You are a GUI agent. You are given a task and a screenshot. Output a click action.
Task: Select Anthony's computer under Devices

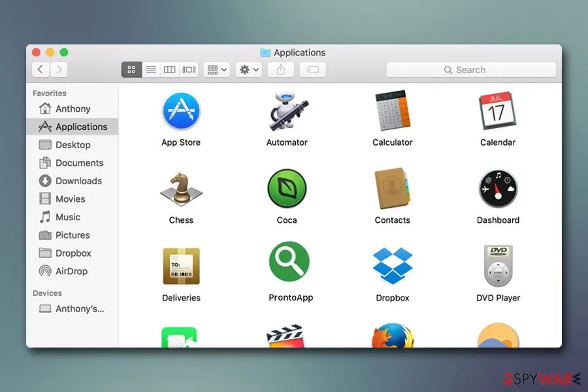click(x=72, y=309)
